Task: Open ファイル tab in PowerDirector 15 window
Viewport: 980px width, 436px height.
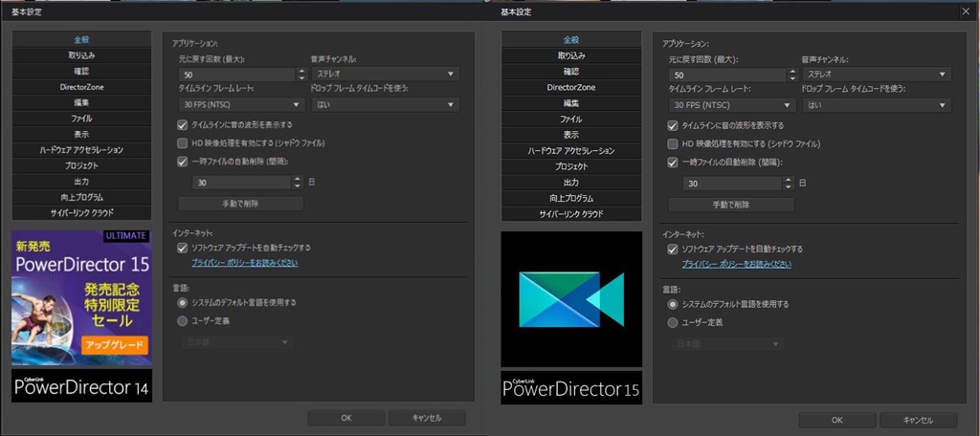Action: coord(571,119)
